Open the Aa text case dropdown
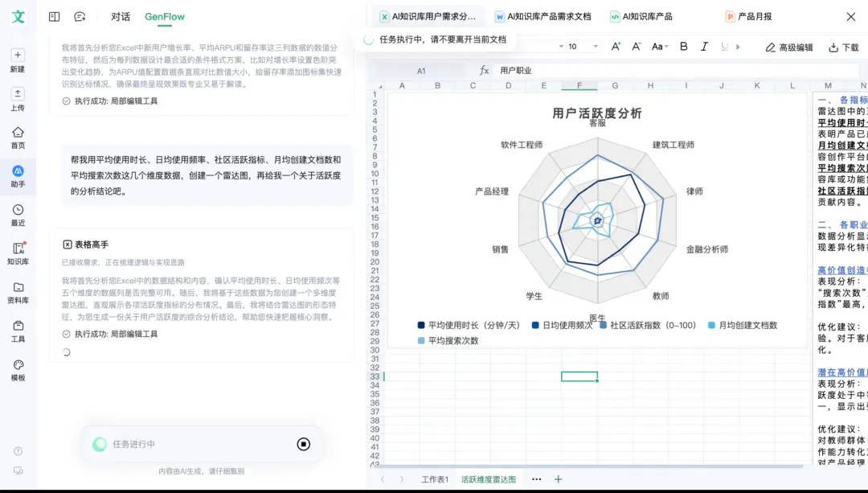 (660, 47)
